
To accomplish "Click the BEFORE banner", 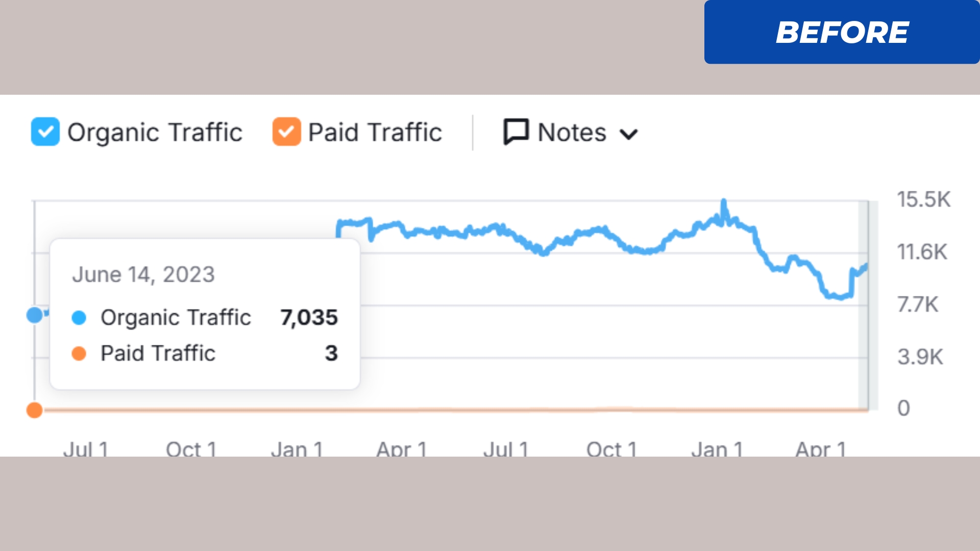I will click(842, 32).
